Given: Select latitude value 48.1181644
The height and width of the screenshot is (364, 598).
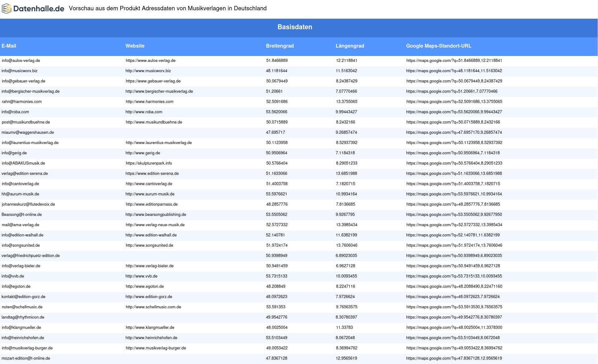Looking at the screenshot, I should (277, 71).
